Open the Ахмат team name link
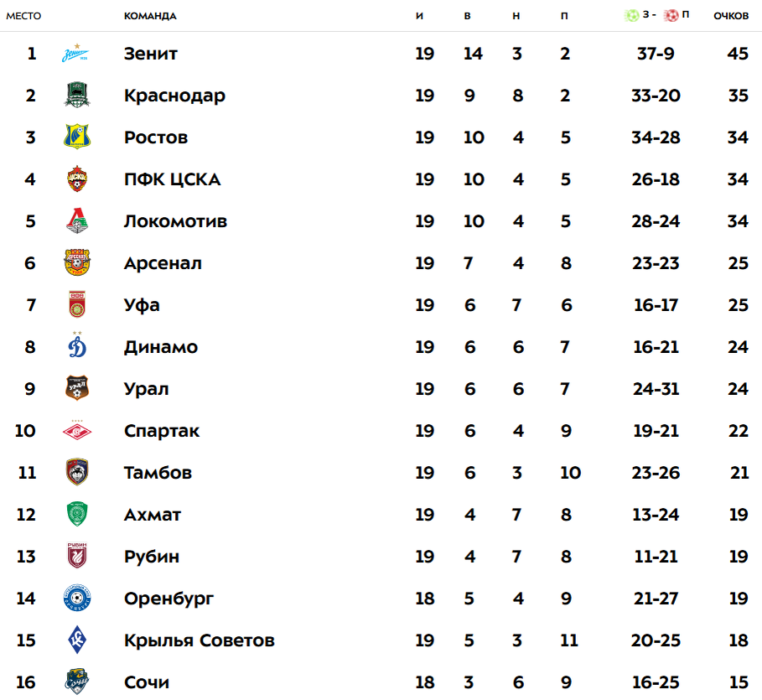Screen dimensions: 762x700 (153, 514)
